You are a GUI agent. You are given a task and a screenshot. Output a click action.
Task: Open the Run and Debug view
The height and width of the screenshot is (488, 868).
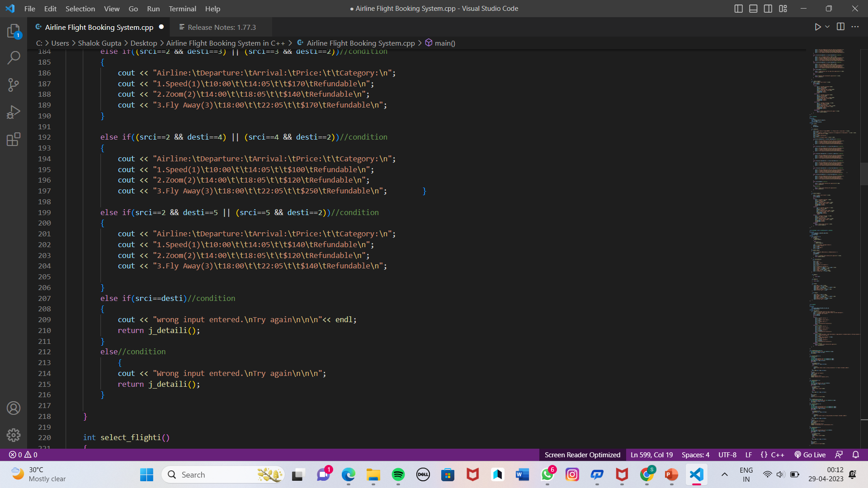[x=14, y=112]
